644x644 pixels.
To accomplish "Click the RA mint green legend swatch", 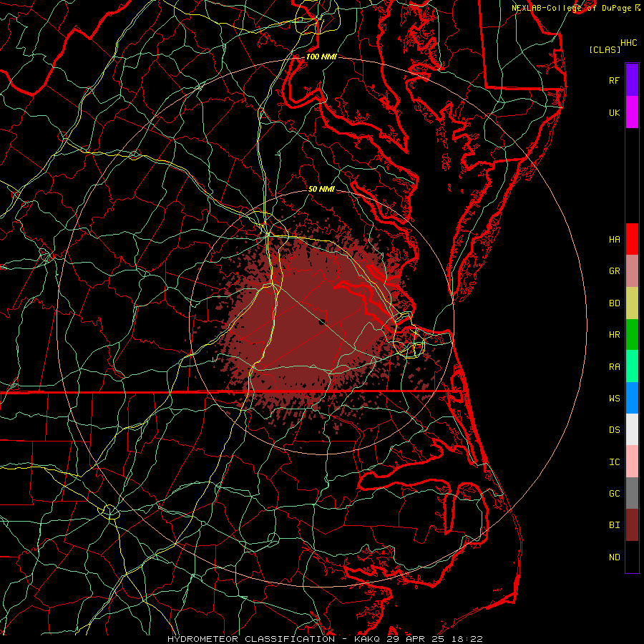I will [x=632, y=366].
